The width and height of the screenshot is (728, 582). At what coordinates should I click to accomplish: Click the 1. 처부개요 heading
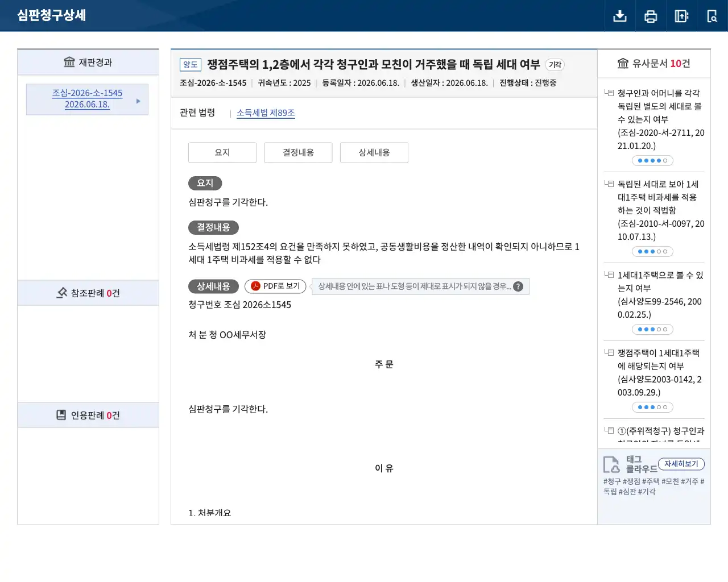point(209,513)
